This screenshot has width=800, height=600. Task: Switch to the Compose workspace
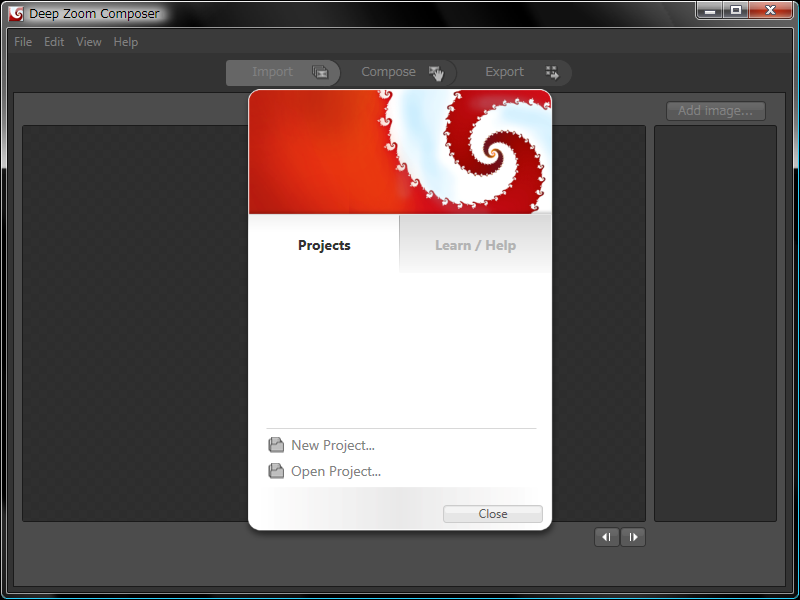pos(389,72)
